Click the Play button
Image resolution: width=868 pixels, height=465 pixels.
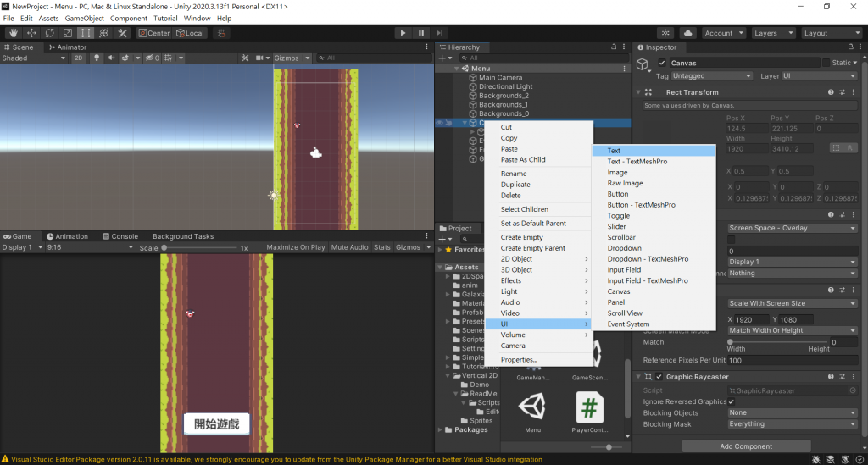[x=403, y=33]
